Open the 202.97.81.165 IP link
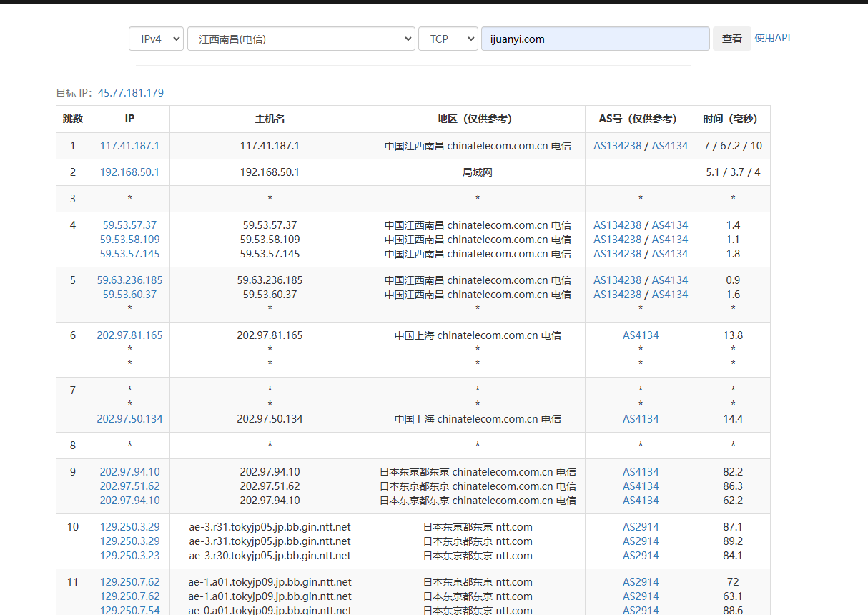868x615 pixels. point(129,335)
